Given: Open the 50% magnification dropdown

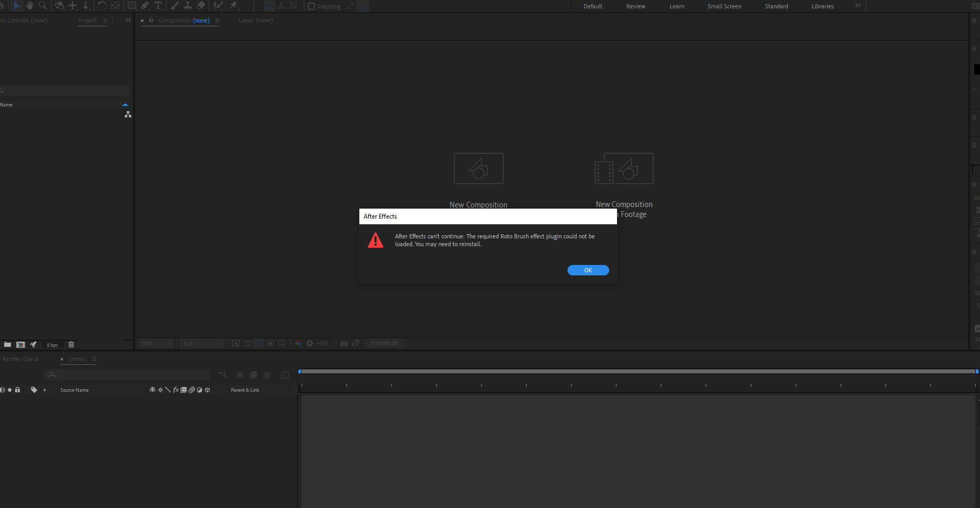Looking at the screenshot, I should (x=155, y=343).
